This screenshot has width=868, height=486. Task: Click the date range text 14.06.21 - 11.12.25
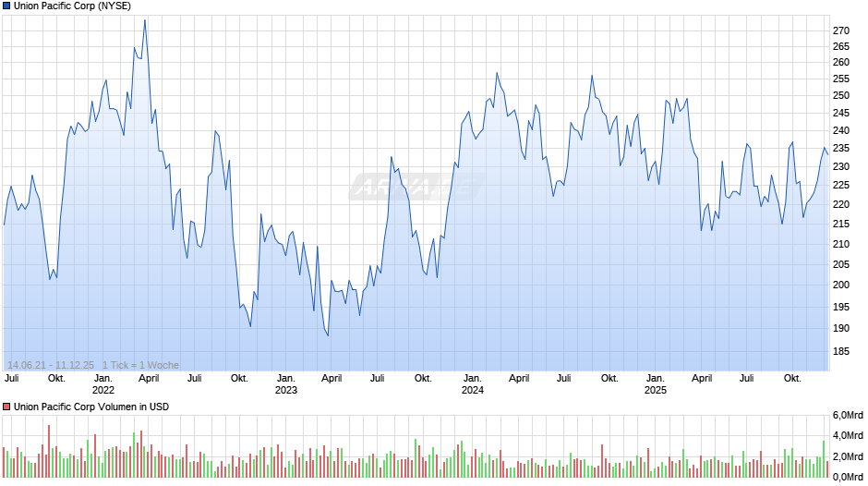coord(51,365)
